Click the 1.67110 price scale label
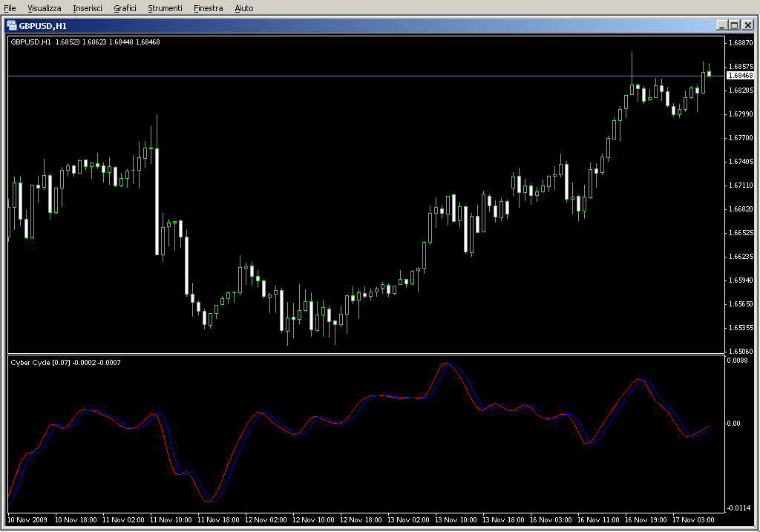 point(741,185)
